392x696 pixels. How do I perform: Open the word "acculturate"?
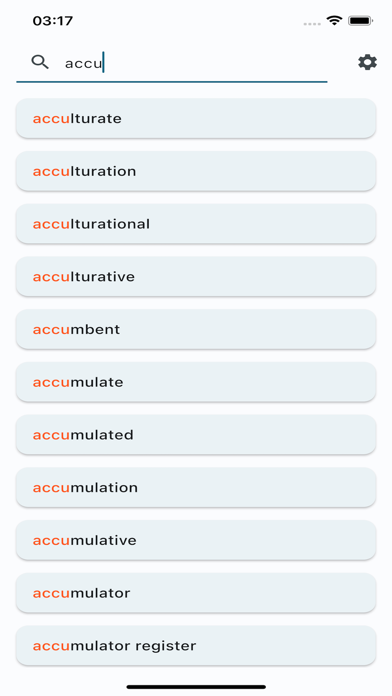196,119
